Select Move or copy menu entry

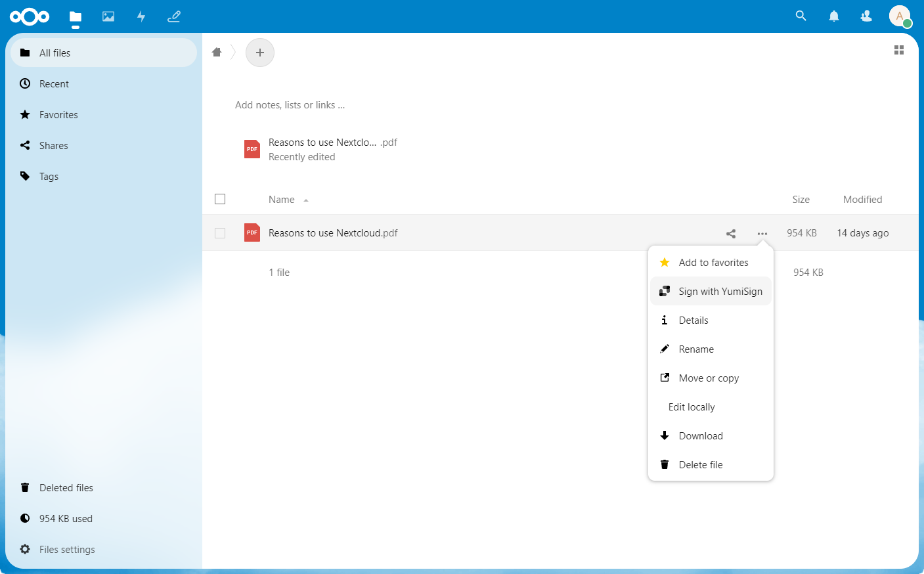[x=711, y=378]
